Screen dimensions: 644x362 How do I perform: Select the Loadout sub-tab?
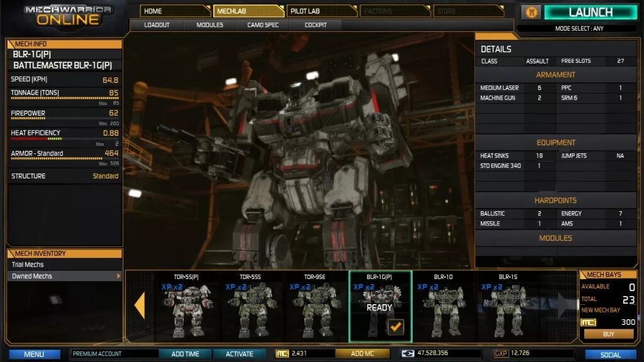pos(157,25)
